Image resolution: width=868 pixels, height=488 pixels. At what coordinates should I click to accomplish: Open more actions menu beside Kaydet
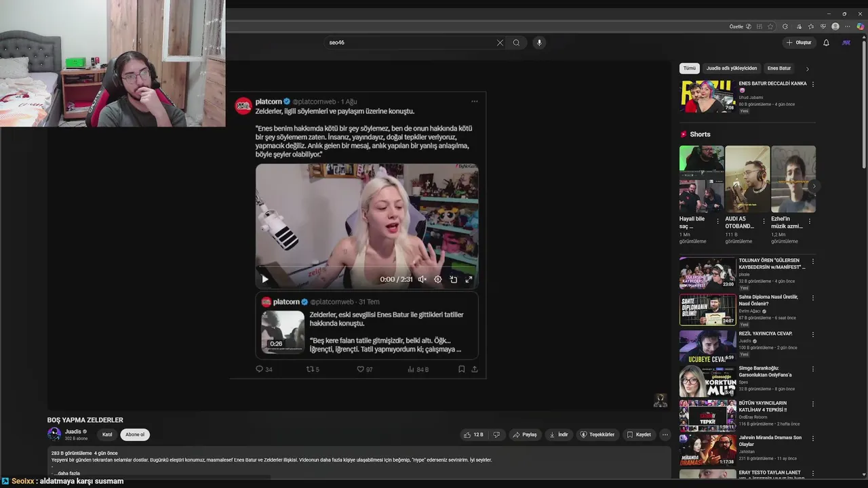pos(665,434)
